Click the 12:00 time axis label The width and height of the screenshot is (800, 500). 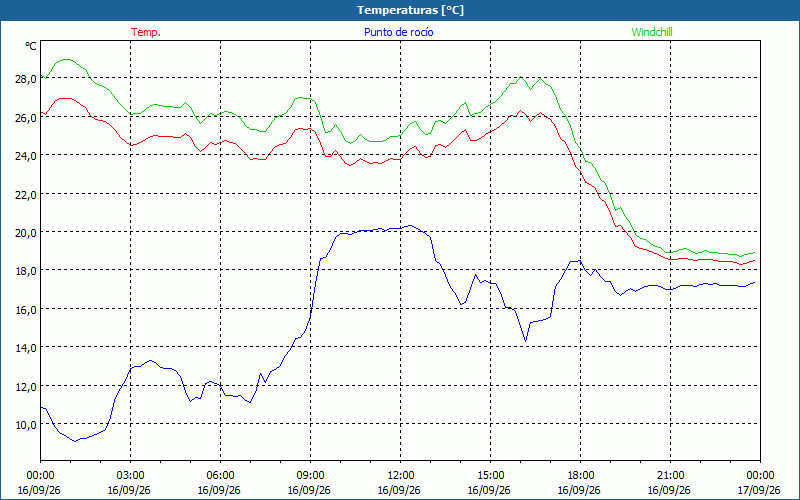(x=401, y=476)
